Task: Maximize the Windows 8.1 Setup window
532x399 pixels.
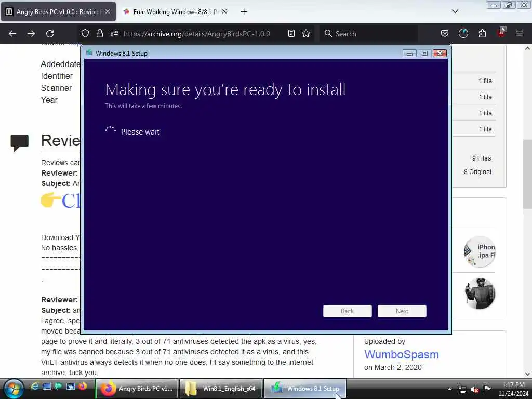Action: coord(424,54)
